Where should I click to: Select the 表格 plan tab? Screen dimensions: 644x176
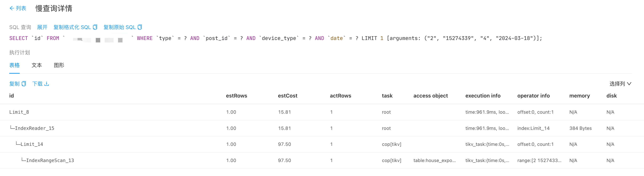(x=14, y=65)
